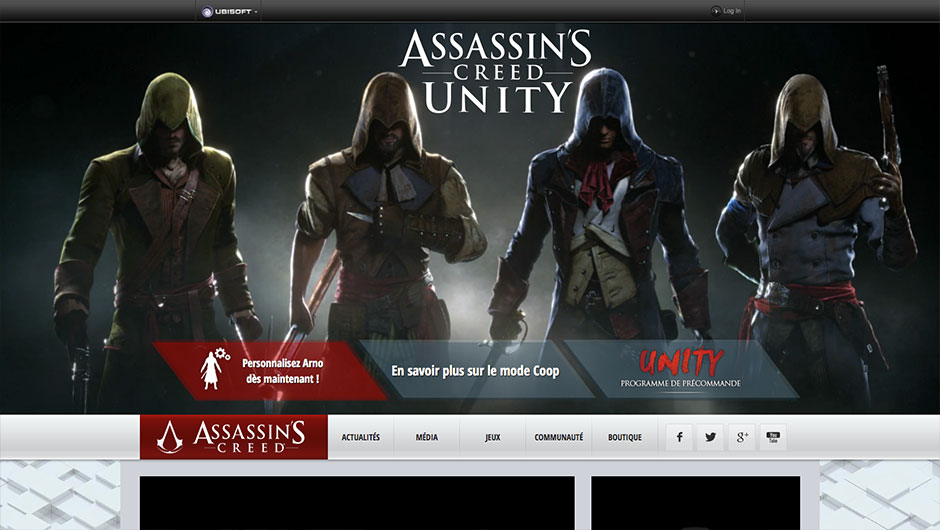Screen dimensions: 940x530
Task: Click the Log In arrow icon
Action: coord(716,11)
